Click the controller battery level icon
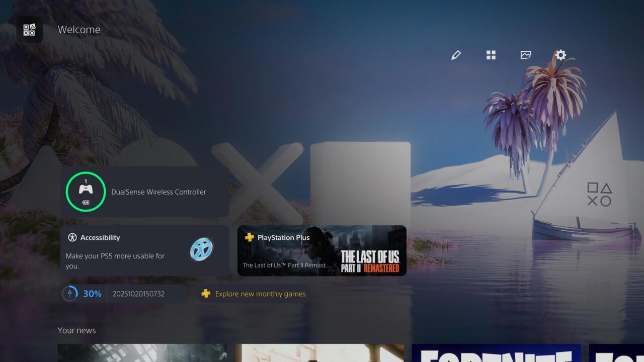The height and width of the screenshot is (362, 644). 86,203
